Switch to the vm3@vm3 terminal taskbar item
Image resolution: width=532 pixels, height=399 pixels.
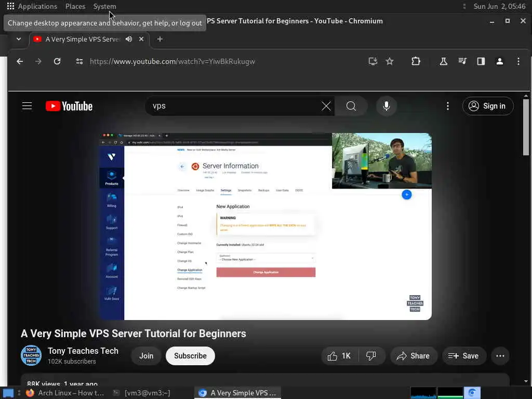click(142, 393)
